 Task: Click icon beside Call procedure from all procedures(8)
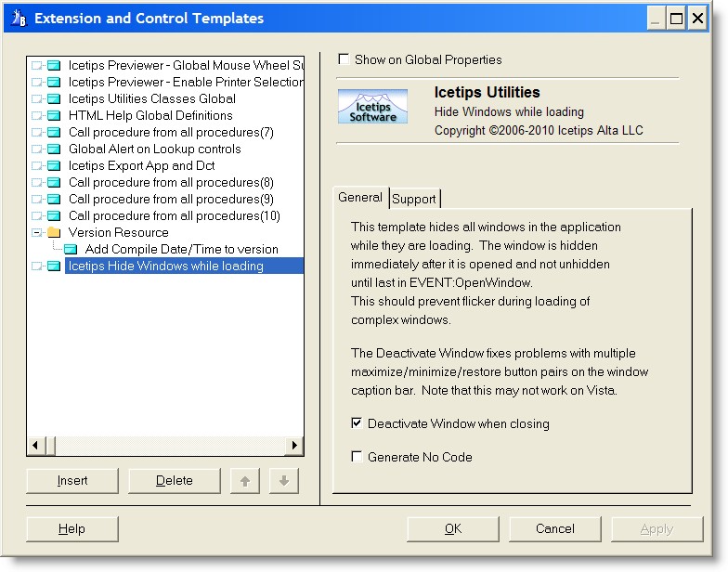click(x=54, y=182)
